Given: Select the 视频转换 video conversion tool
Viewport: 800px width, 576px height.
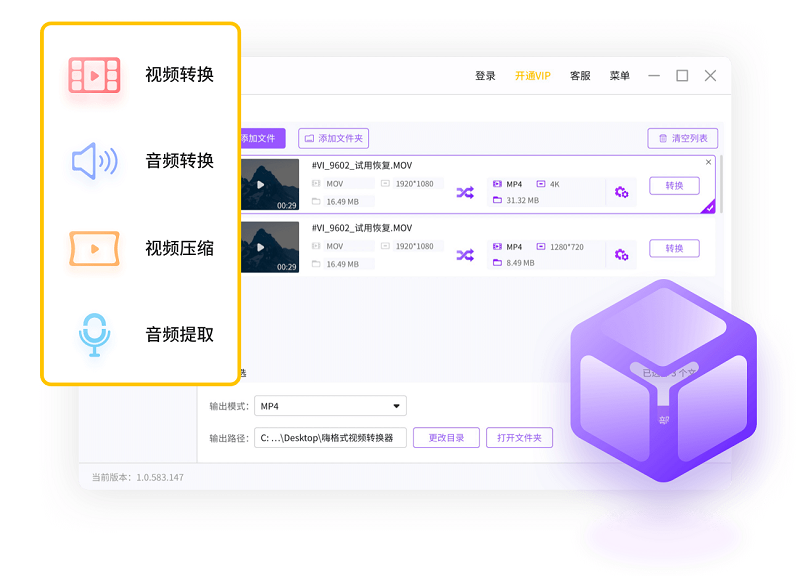Looking at the screenshot, I should (x=140, y=73).
